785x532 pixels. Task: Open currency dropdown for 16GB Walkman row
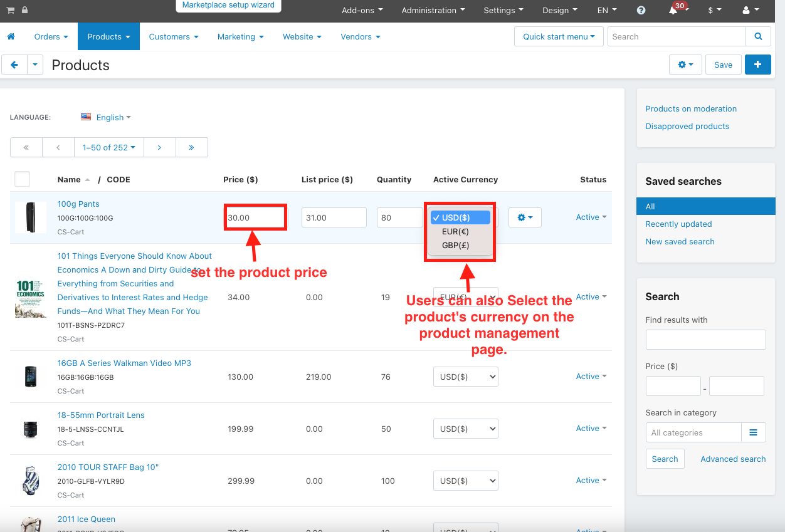[466, 377]
